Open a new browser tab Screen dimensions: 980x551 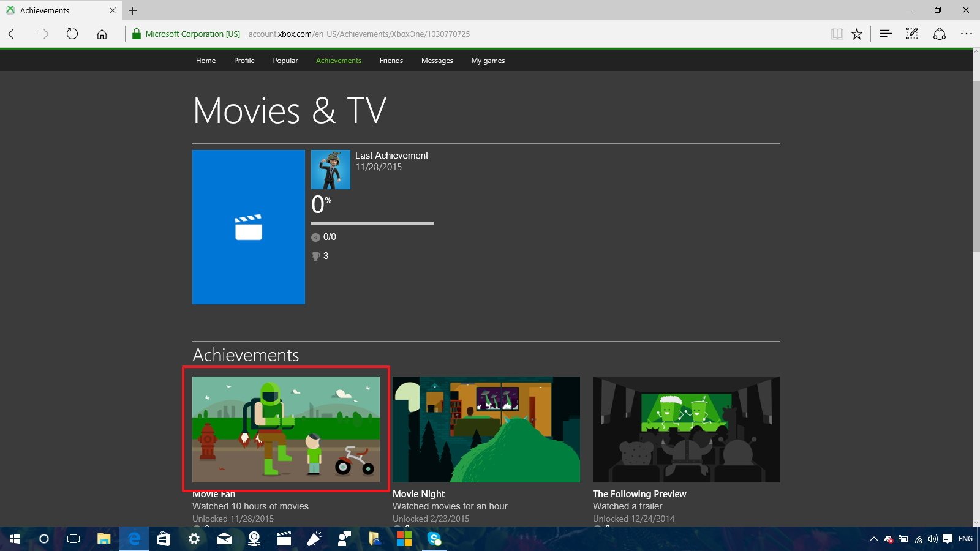pos(132,10)
